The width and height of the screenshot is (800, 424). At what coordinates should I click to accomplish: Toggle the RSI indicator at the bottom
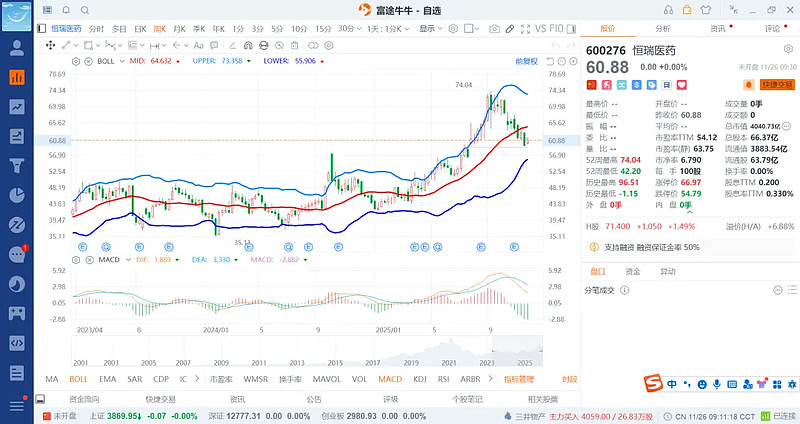pyautogui.click(x=443, y=379)
